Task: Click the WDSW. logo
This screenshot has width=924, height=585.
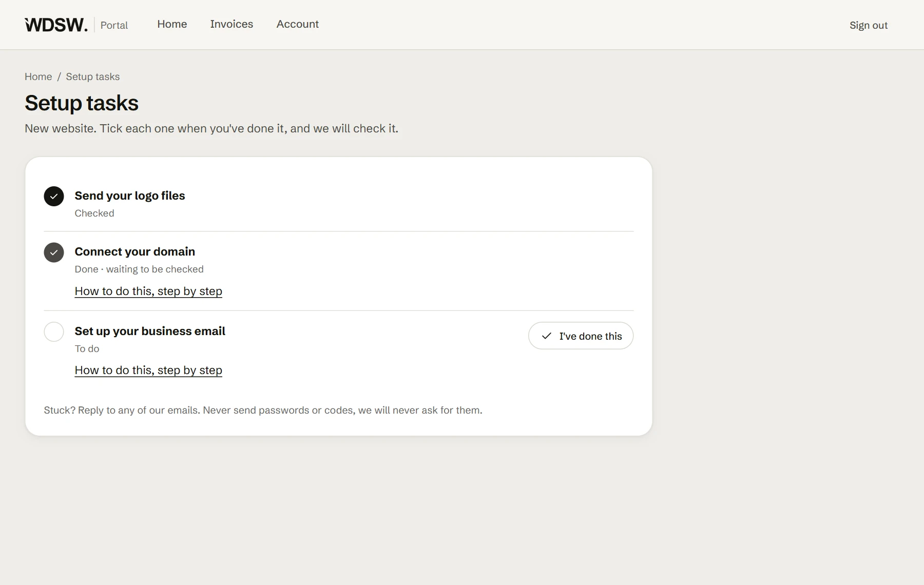Action: click(x=56, y=25)
